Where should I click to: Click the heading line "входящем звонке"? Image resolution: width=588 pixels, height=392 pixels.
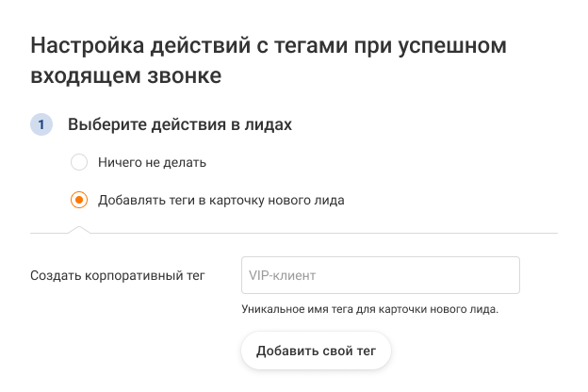click(x=126, y=76)
